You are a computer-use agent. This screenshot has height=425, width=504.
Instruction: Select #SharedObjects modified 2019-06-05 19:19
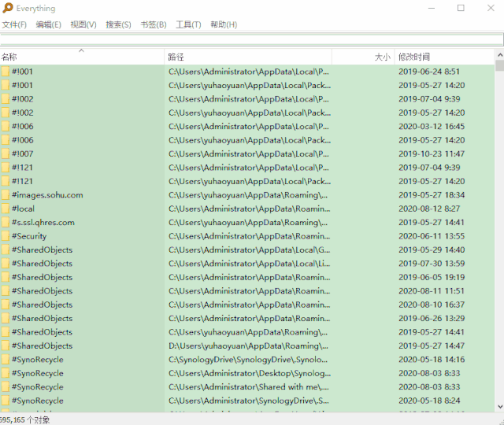pyautogui.click(x=247, y=277)
